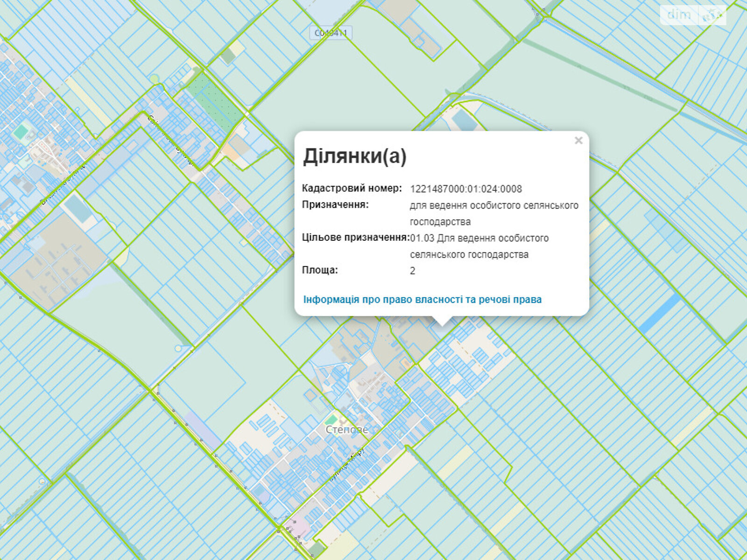This screenshot has width=747, height=560.
Task: Click the Ділянки(а) popup heading
Action: click(x=355, y=156)
